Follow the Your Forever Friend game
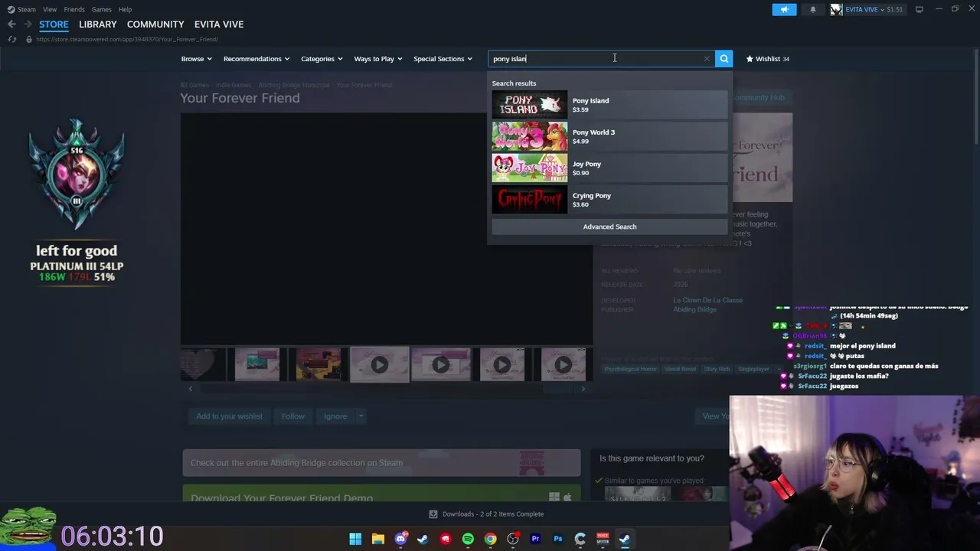The image size is (980, 551). [x=293, y=416]
